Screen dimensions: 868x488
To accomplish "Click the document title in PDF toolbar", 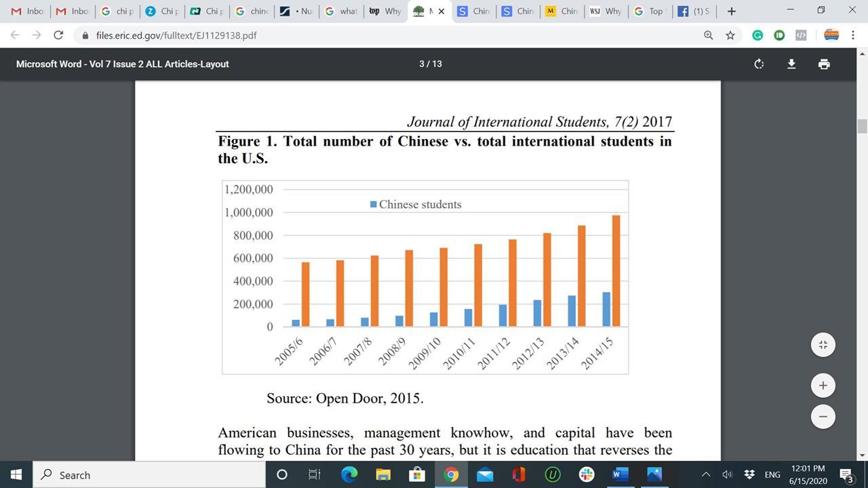I will click(122, 64).
